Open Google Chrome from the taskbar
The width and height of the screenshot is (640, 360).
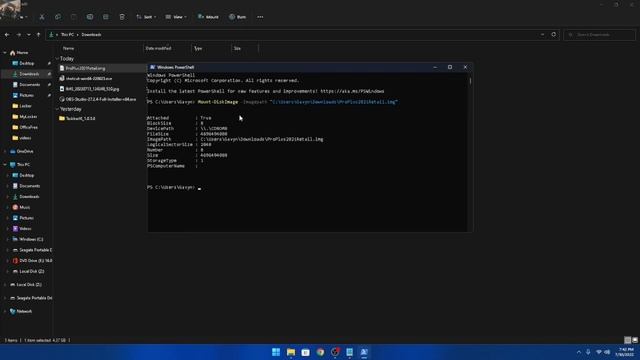click(x=320, y=352)
